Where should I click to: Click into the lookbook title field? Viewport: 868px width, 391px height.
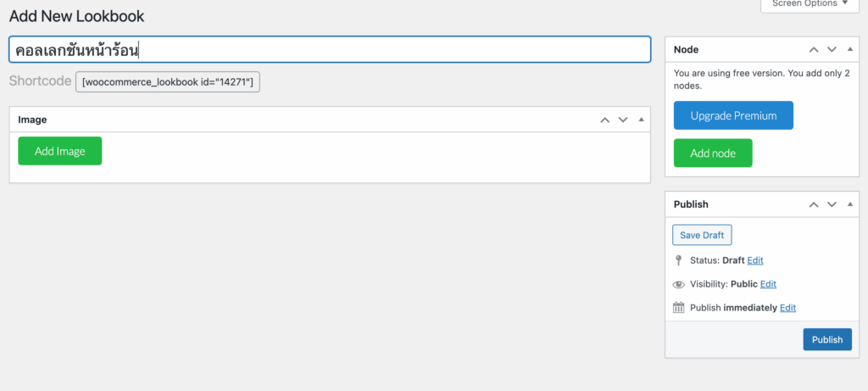[x=381, y=50]
